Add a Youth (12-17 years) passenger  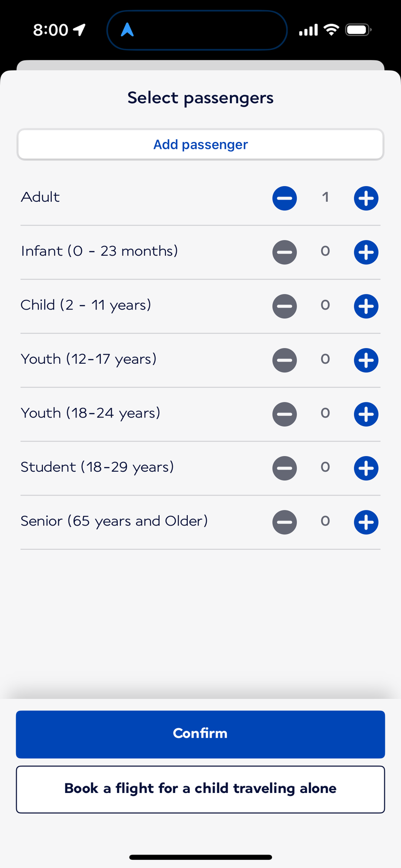click(366, 360)
